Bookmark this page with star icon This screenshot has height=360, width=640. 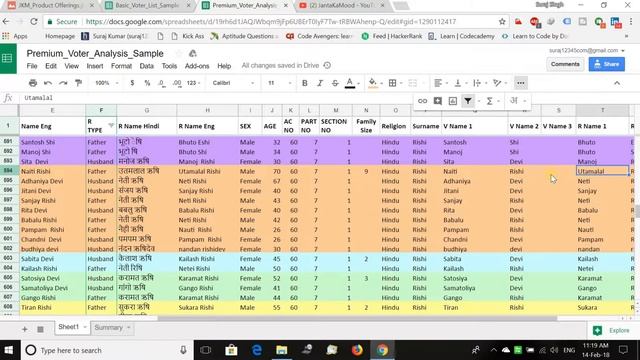pos(502,22)
